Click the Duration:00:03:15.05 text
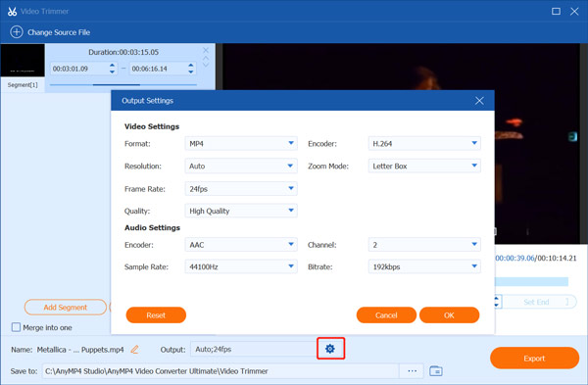Viewport: 588px width, 385px height. pyautogui.click(x=123, y=52)
